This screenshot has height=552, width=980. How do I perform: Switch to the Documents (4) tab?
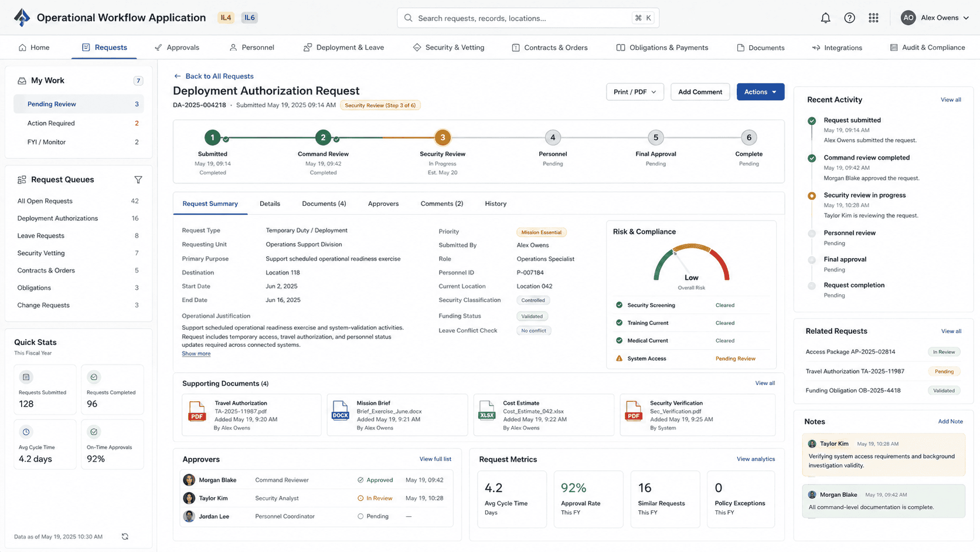point(324,204)
